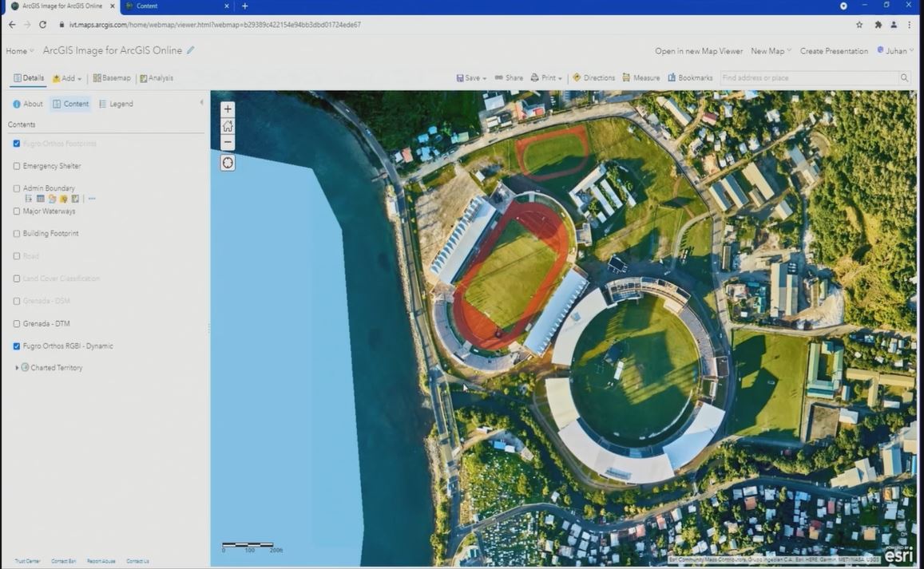Open Bookmarks

[690, 77]
